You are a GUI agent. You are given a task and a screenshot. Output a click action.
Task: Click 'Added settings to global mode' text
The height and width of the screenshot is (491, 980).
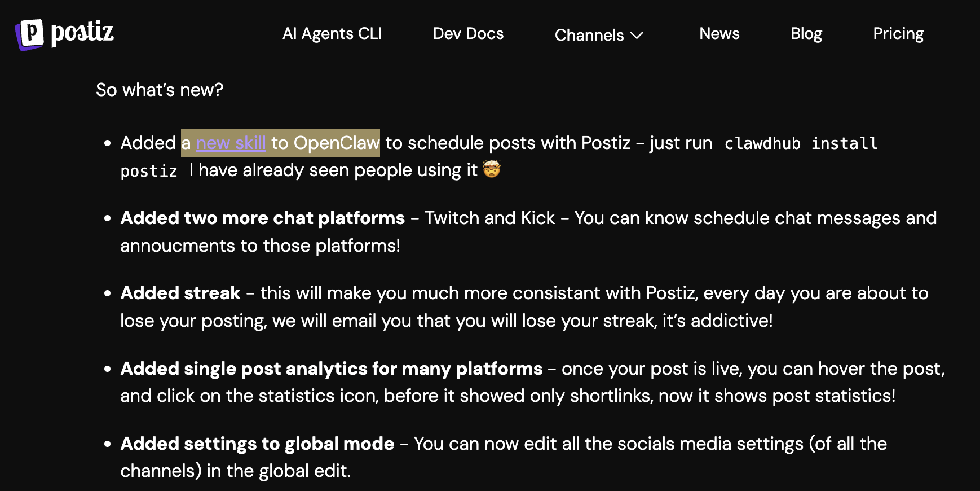coord(257,444)
